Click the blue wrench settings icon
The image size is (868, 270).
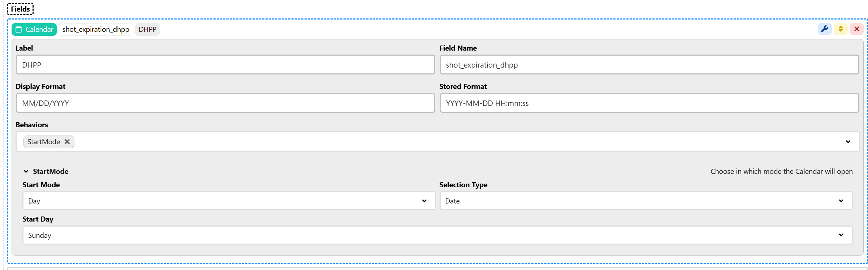tap(824, 29)
